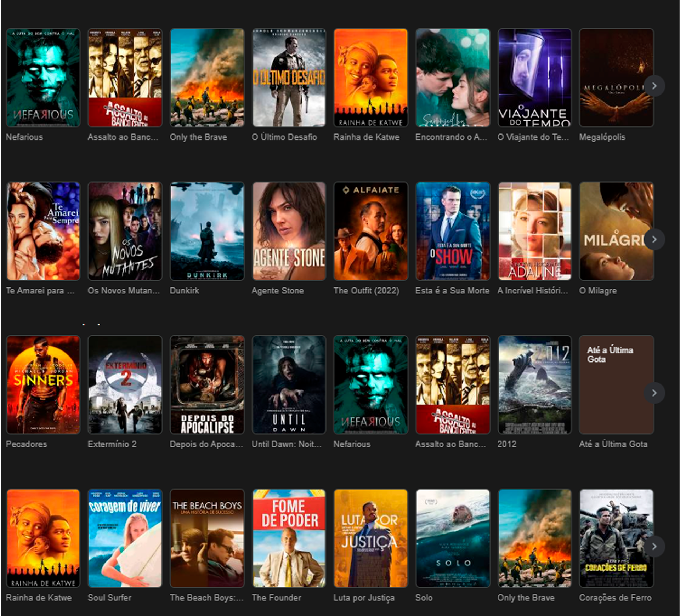Click the Dunkirk movie poster

pyautogui.click(x=207, y=231)
